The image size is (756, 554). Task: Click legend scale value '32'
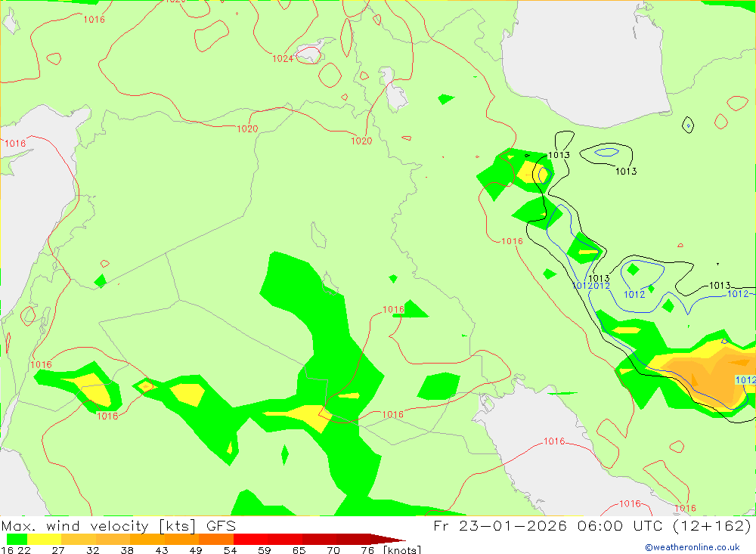92,550
